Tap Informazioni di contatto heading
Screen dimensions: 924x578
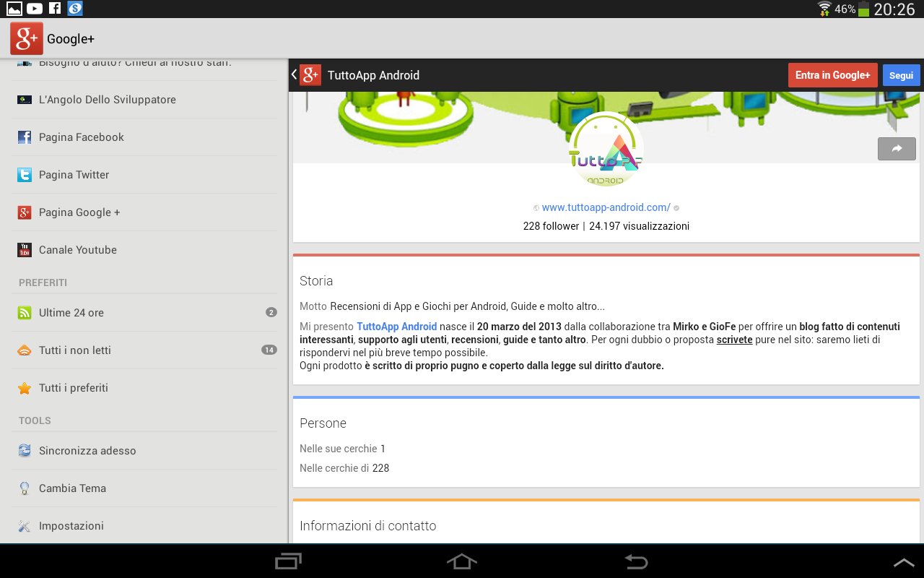click(368, 526)
